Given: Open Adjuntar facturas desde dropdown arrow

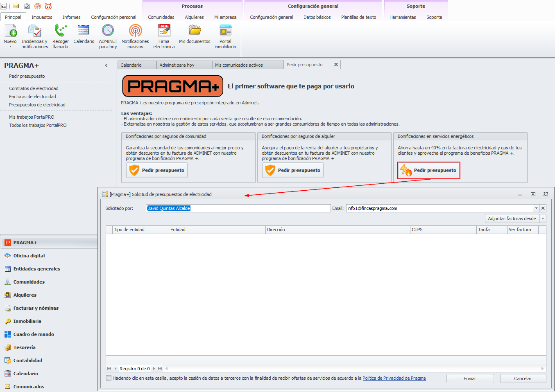Looking at the screenshot, I should pyautogui.click(x=543, y=219).
